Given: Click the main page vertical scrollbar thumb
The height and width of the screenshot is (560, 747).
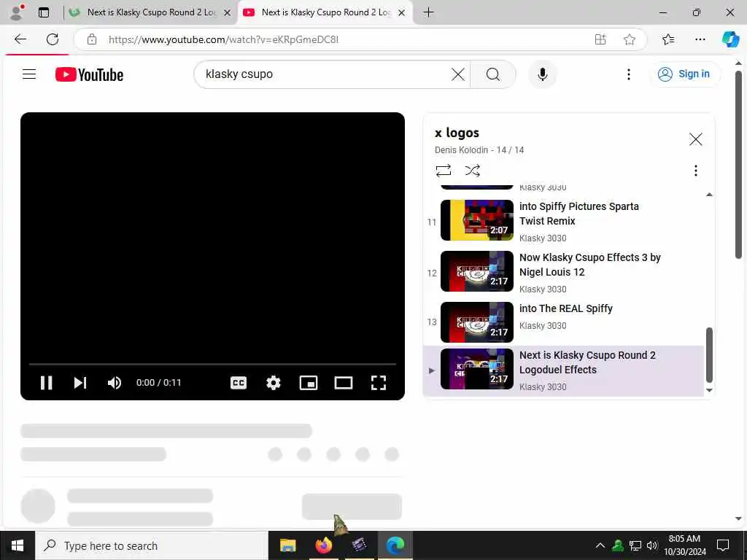Looking at the screenshot, I should (738, 165).
